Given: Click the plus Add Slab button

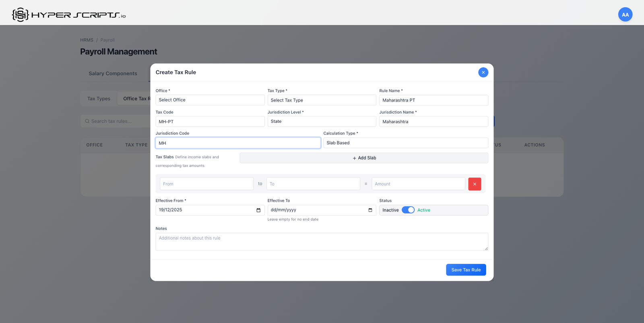Looking at the screenshot, I should (364, 158).
